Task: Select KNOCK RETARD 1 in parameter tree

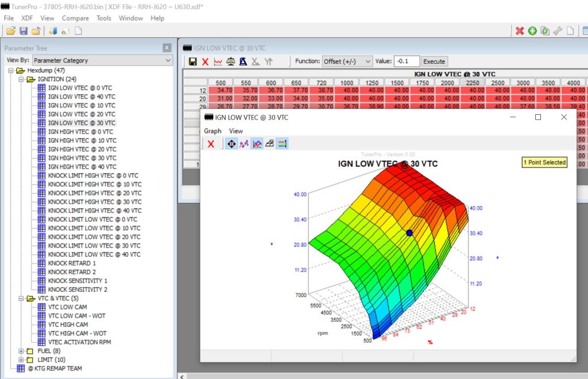Action: (72, 263)
